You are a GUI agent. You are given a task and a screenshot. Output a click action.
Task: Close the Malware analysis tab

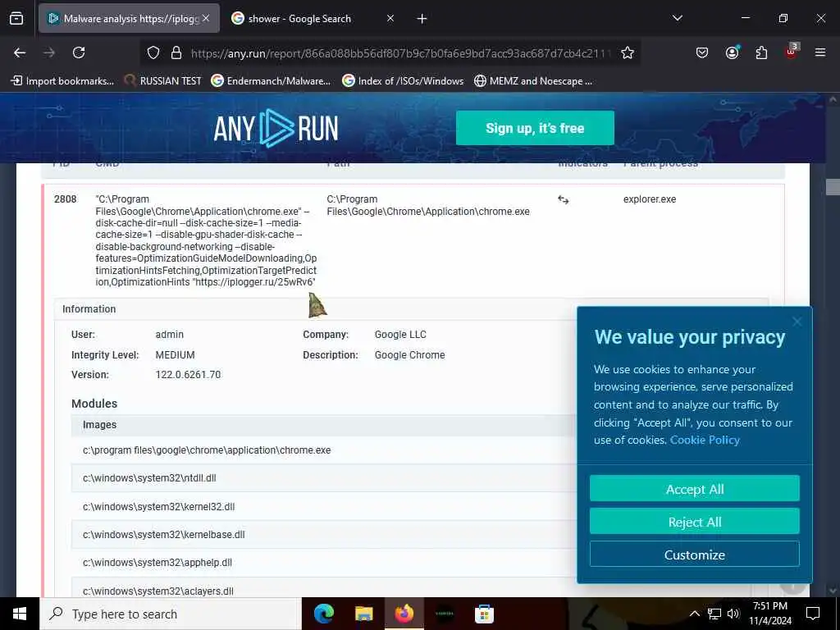206,19
